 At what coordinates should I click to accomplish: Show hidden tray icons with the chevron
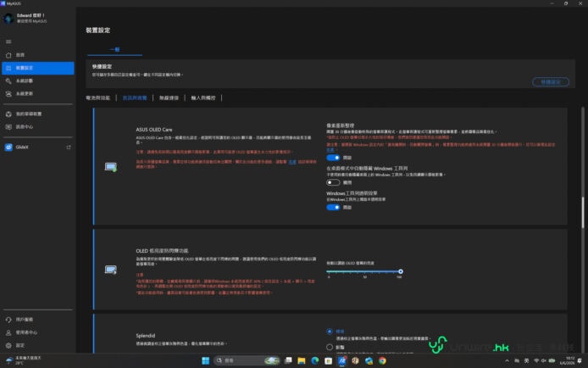[x=507, y=360]
